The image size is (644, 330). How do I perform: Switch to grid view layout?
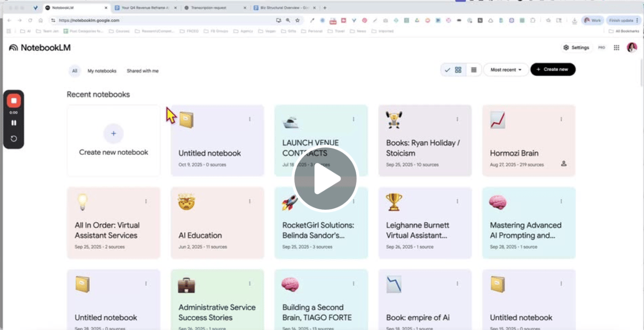pos(458,70)
